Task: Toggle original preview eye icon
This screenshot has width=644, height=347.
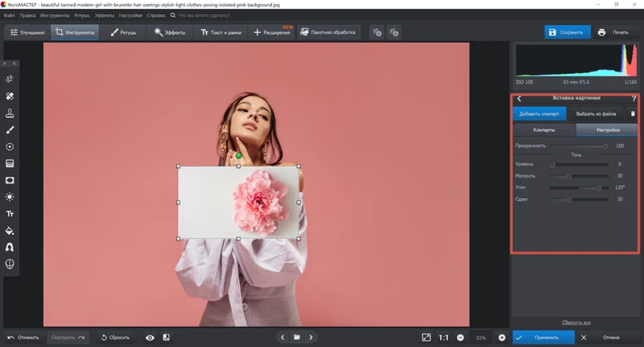Action: pos(150,337)
